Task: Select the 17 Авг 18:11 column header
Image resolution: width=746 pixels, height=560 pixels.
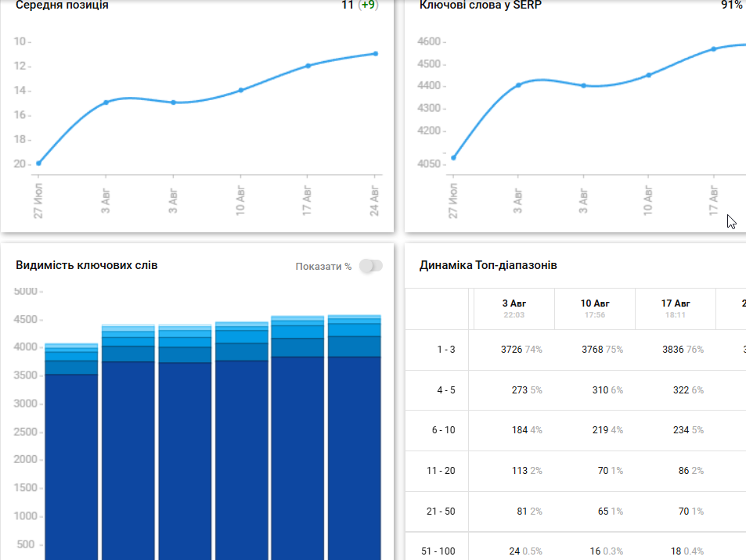Action: pos(676,308)
